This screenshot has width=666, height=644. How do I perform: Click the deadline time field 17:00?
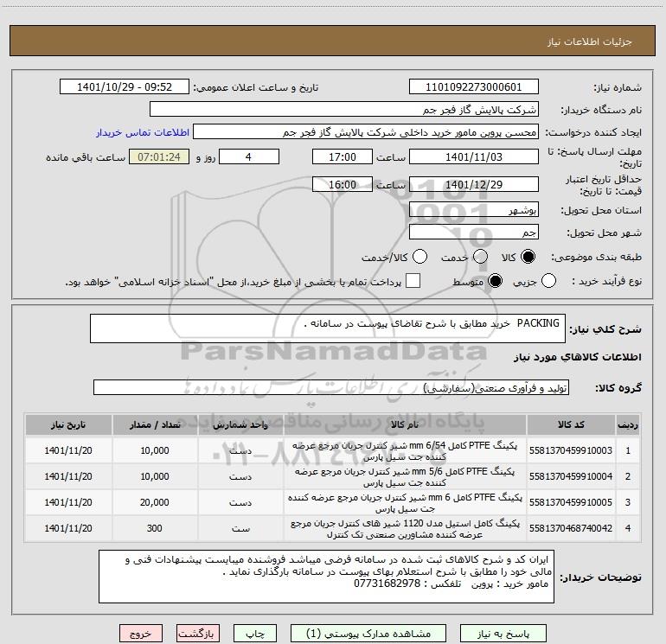click(x=343, y=156)
